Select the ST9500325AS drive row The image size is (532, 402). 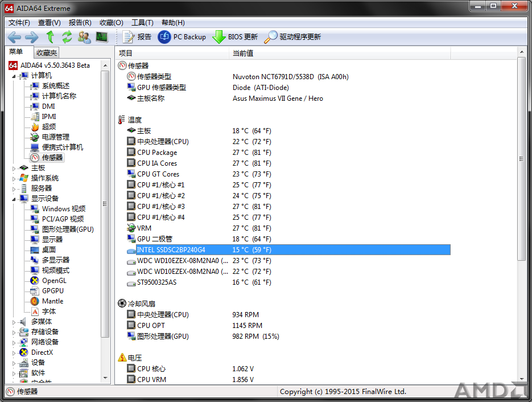288,282
